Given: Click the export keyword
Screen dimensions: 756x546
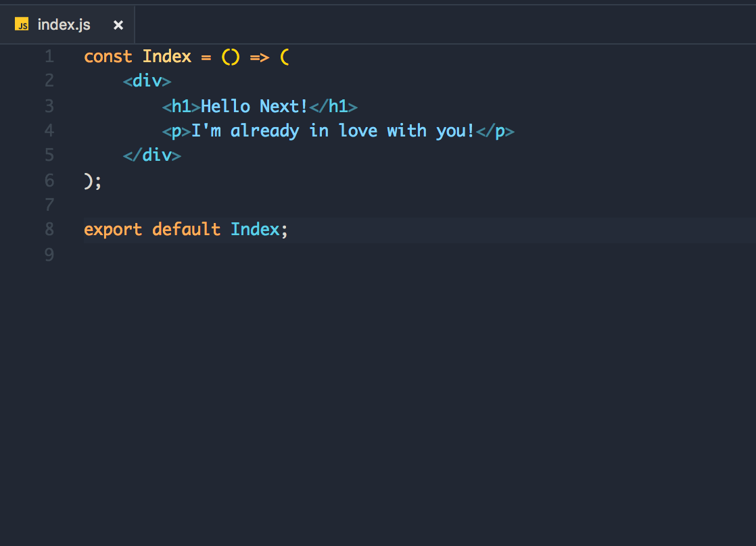Looking at the screenshot, I should click(x=113, y=230).
